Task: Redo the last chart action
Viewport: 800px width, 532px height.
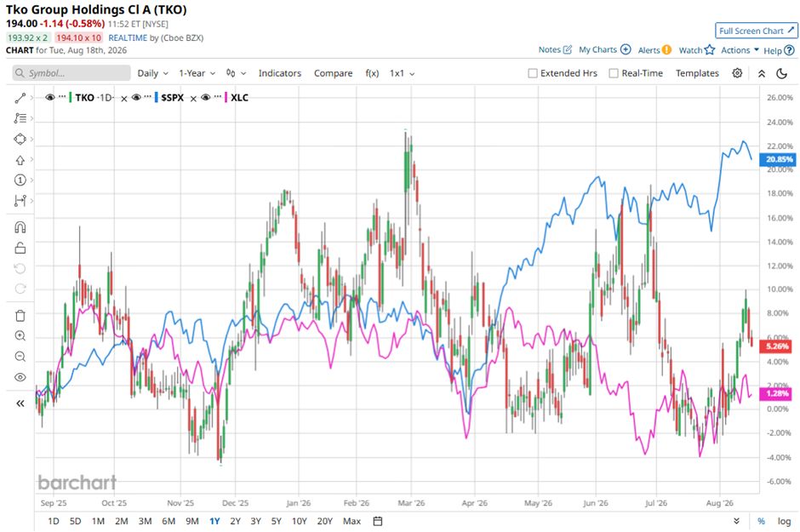Action: pyautogui.click(x=20, y=289)
